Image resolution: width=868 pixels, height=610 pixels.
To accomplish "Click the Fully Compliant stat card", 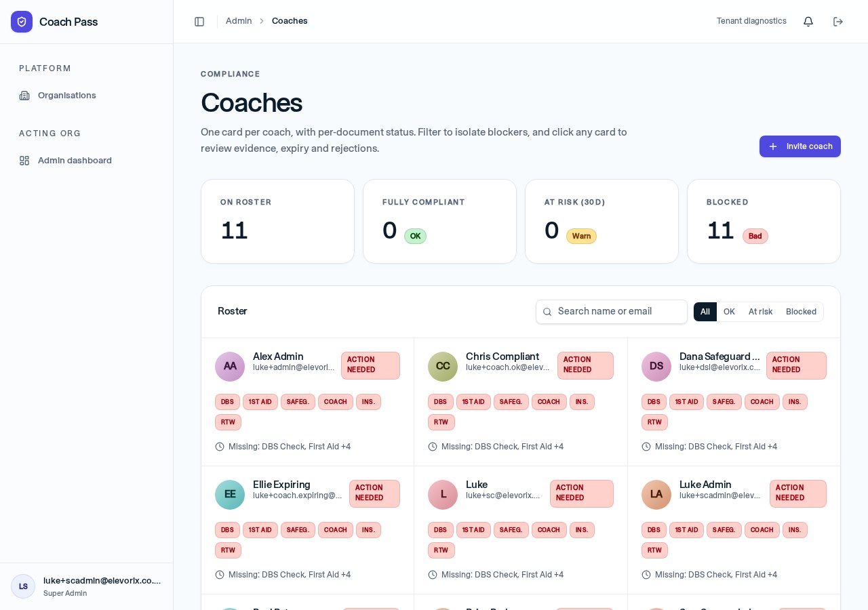I will [x=439, y=221].
